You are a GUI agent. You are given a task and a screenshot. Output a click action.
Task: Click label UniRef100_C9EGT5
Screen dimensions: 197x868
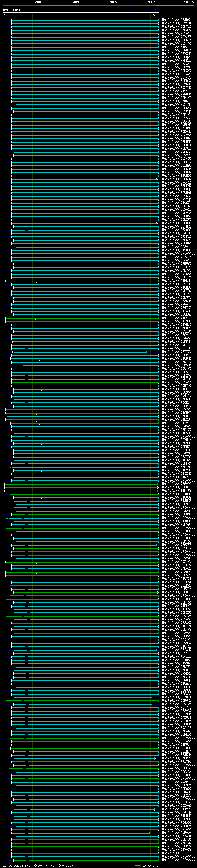pos(177,40)
